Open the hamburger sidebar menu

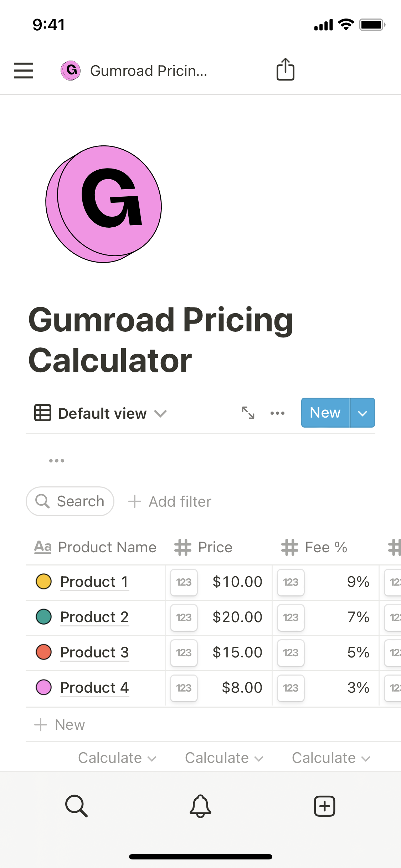pos(24,70)
